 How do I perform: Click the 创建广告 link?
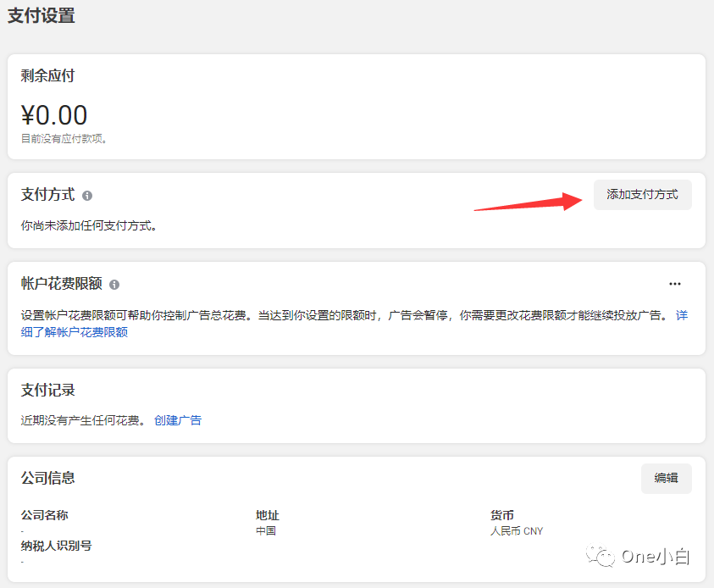pyautogui.click(x=179, y=419)
